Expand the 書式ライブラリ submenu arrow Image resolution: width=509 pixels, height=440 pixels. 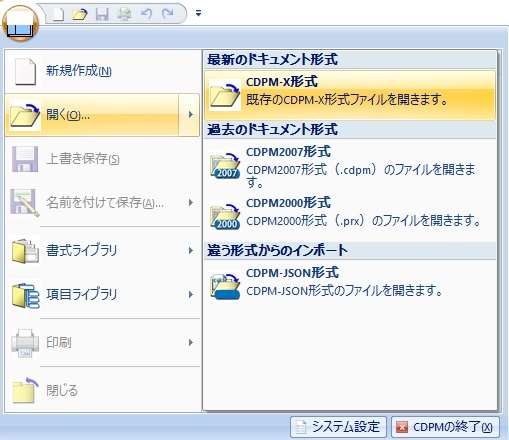click(x=190, y=250)
